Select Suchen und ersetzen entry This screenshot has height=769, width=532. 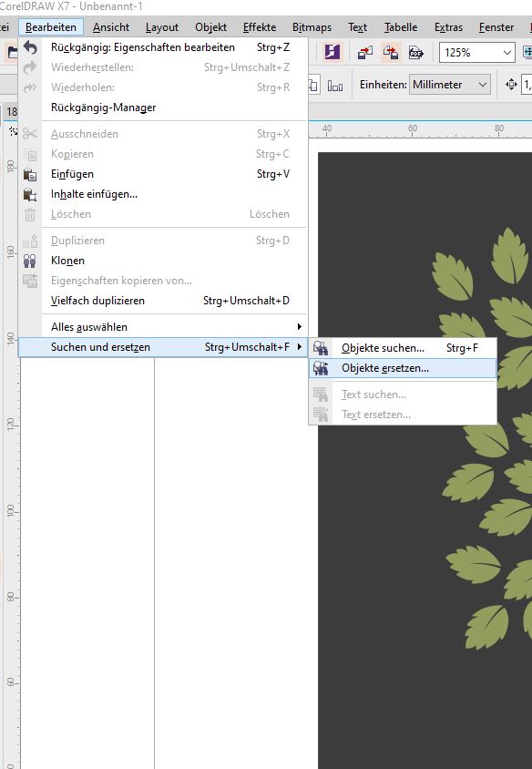pyautogui.click(x=163, y=347)
